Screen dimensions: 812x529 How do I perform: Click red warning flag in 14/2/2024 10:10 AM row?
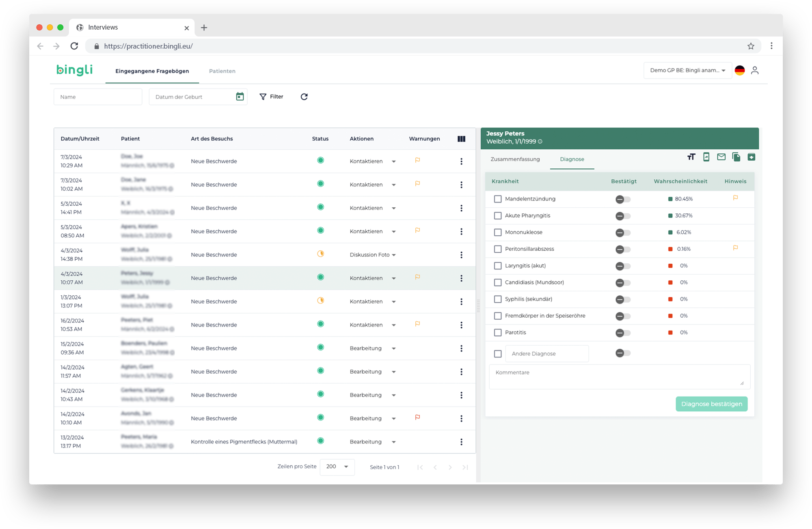coord(417,417)
